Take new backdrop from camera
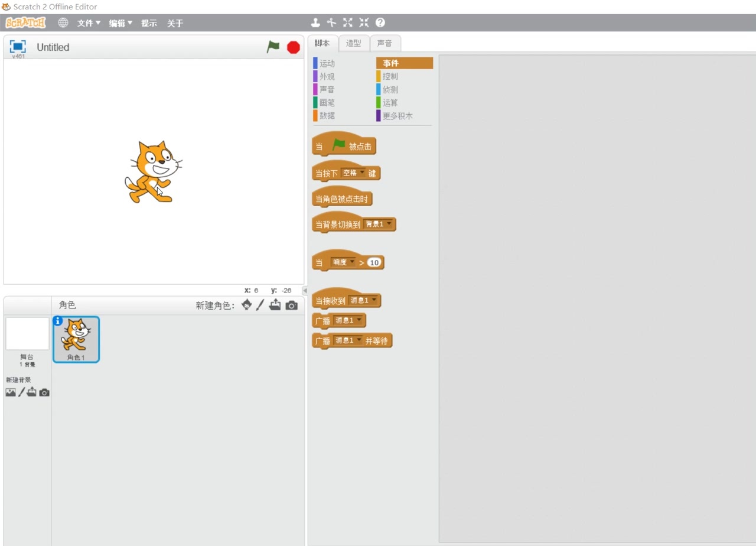 [x=44, y=392]
